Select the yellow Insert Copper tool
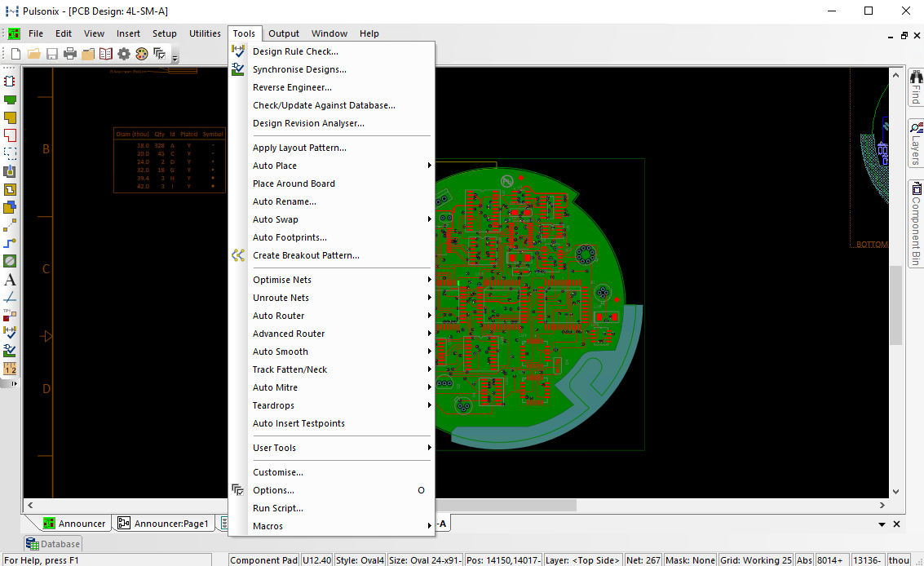 click(10, 117)
